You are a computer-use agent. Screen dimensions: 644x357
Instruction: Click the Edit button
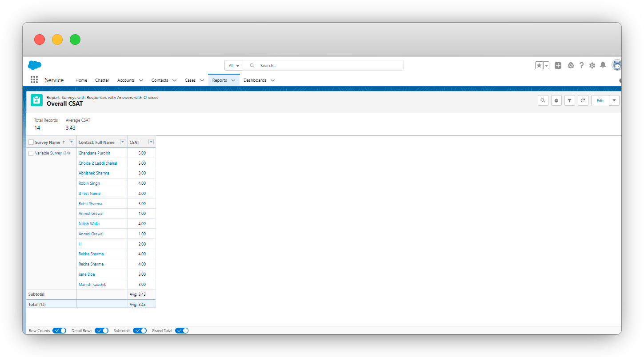click(600, 100)
